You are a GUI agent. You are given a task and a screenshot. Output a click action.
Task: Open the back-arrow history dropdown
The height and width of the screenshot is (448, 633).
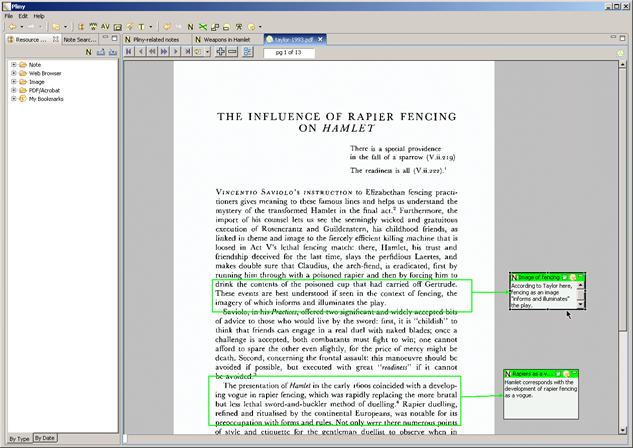[22, 27]
